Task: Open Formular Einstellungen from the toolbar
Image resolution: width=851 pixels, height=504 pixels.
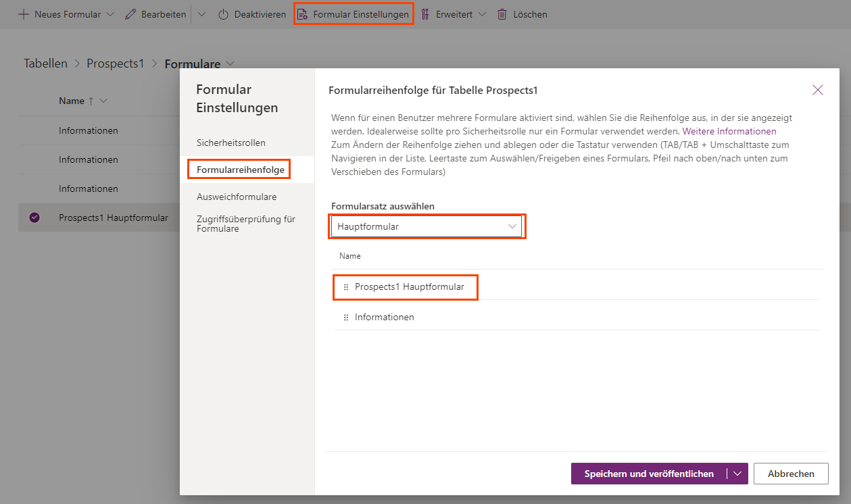Action: [354, 14]
